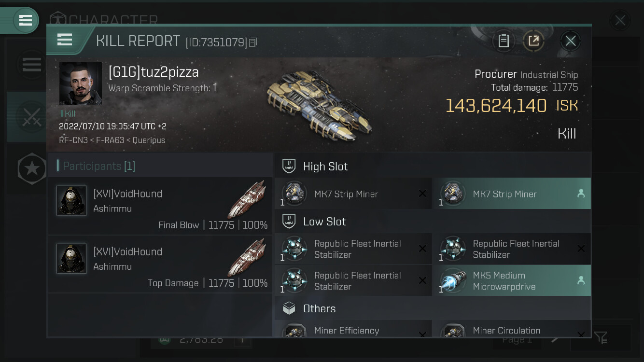The image size is (644, 362).
Task: Click the share export icon
Action: click(533, 41)
